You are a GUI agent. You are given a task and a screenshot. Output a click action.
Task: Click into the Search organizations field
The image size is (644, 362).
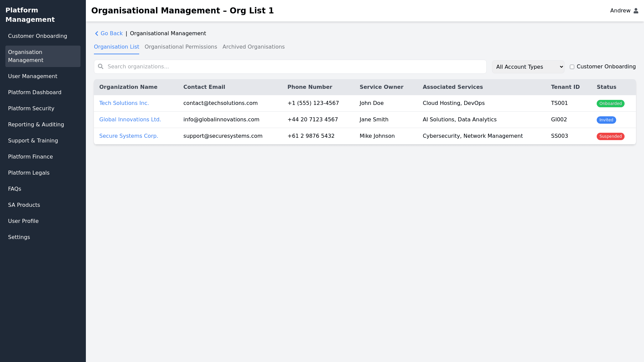[295, 67]
